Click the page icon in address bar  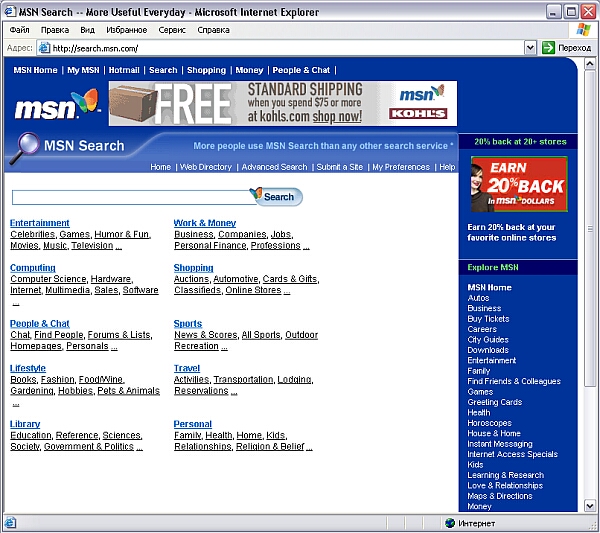point(44,48)
